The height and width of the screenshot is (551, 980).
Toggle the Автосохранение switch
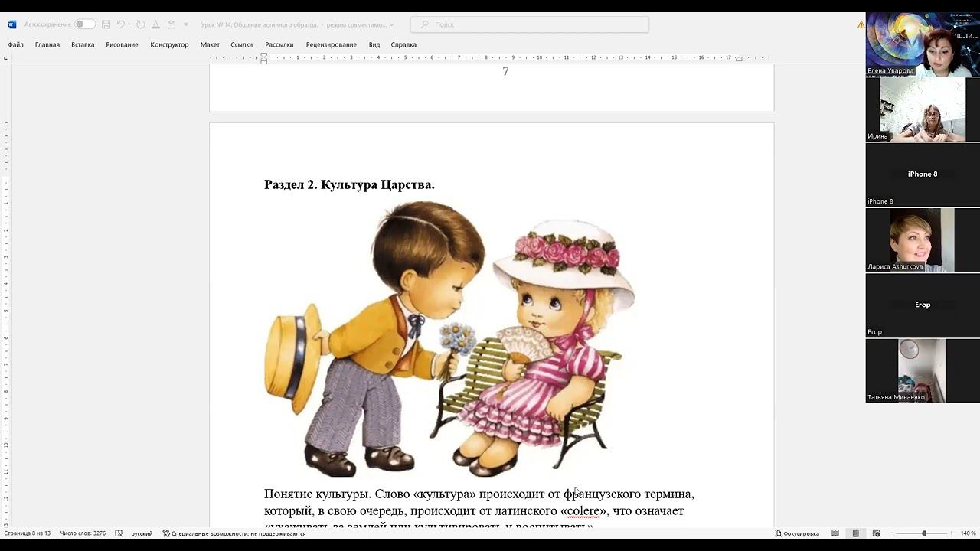(x=84, y=24)
